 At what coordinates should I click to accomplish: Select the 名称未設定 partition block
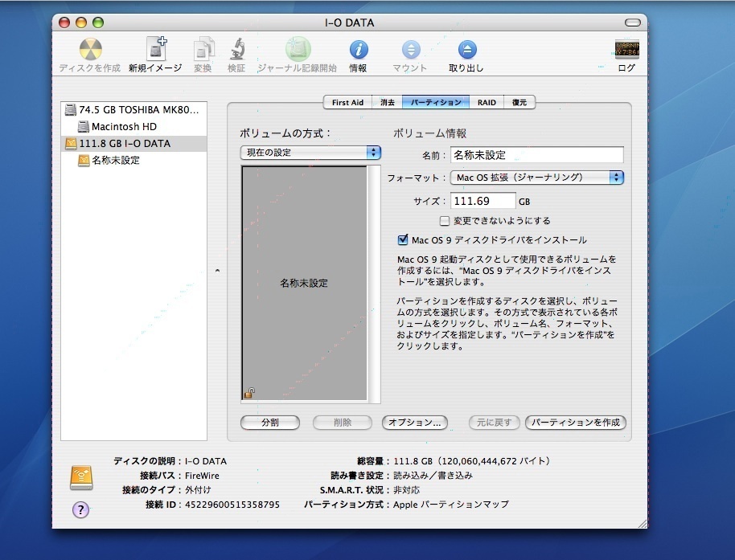(304, 284)
